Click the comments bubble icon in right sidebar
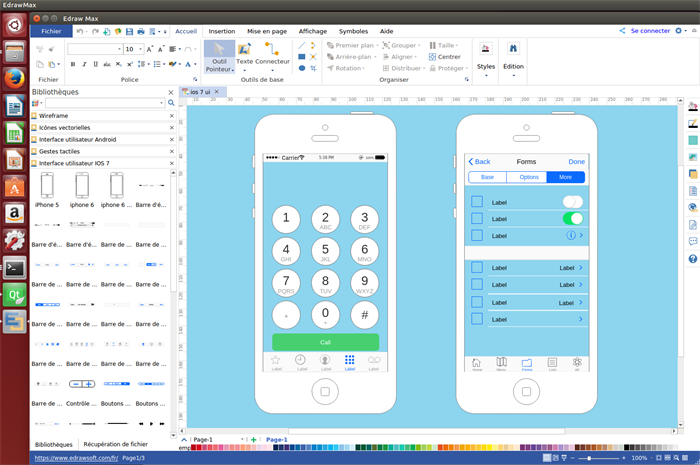700x465 pixels. (693, 242)
